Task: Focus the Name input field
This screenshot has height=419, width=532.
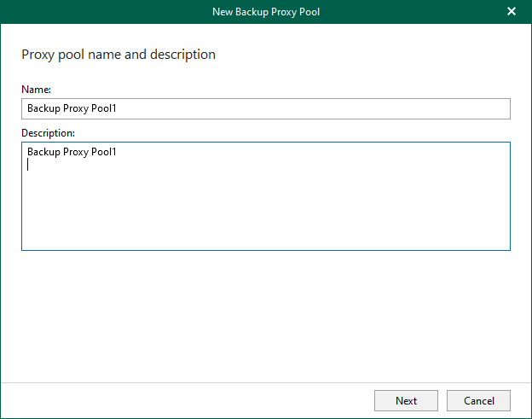Action: [x=265, y=108]
